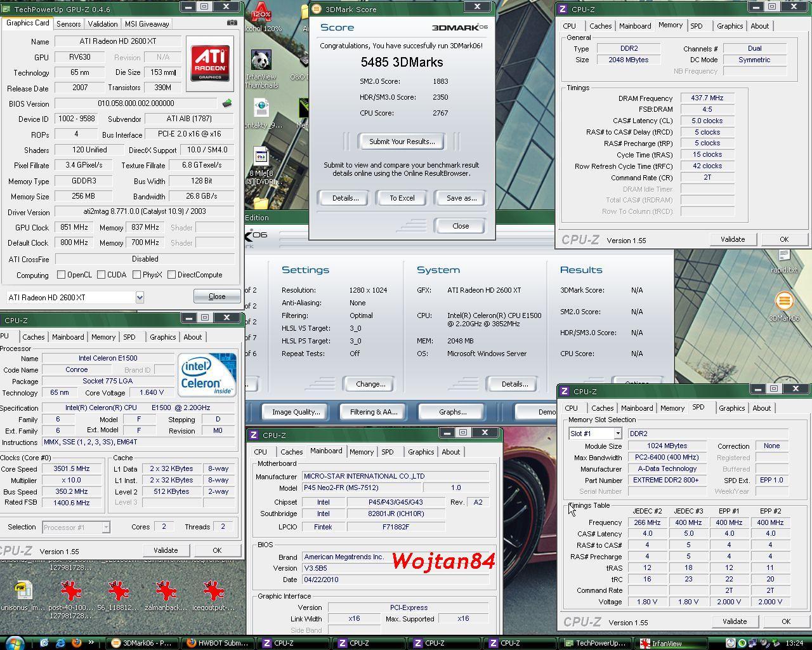This screenshot has height=650, width=812.
Task: Enable the PhysX checkbox in GPU-Z
Action: point(136,275)
